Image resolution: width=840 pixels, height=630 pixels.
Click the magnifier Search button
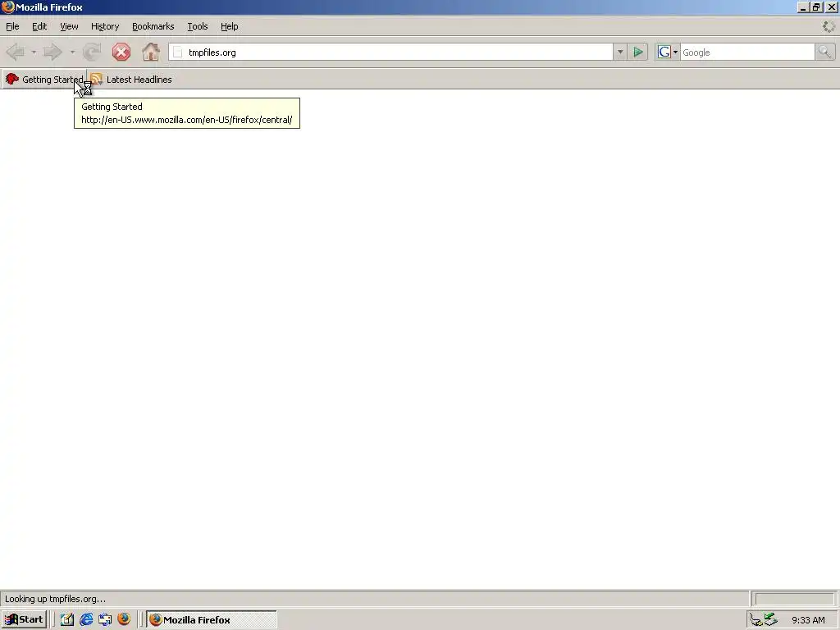click(x=824, y=52)
